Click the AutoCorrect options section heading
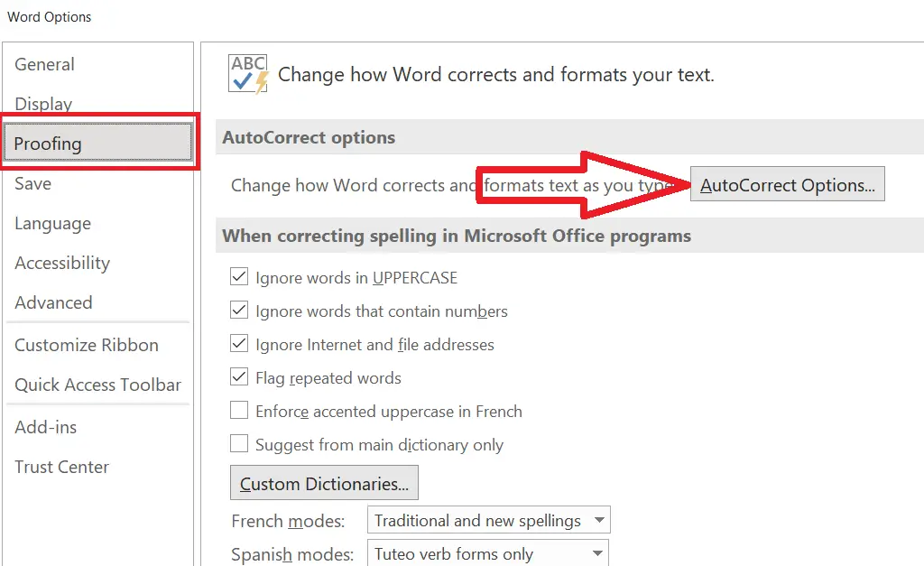 [x=309, y=137]
